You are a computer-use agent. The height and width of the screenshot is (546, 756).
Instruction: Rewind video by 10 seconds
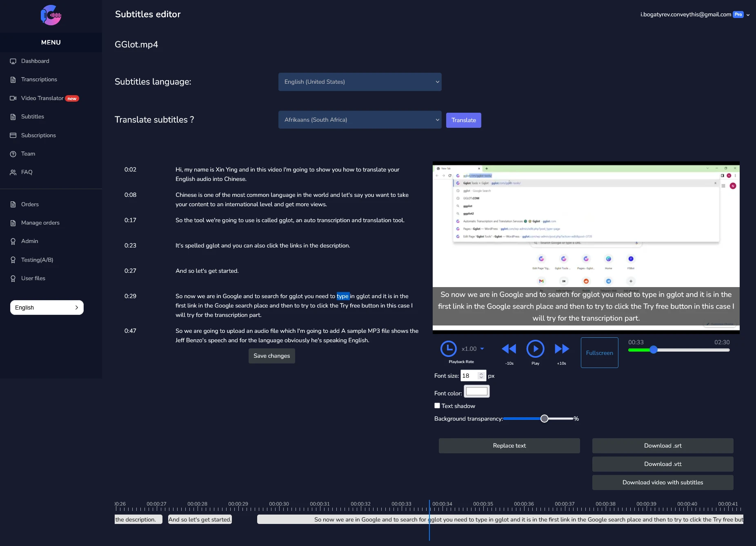click(509, 349)
